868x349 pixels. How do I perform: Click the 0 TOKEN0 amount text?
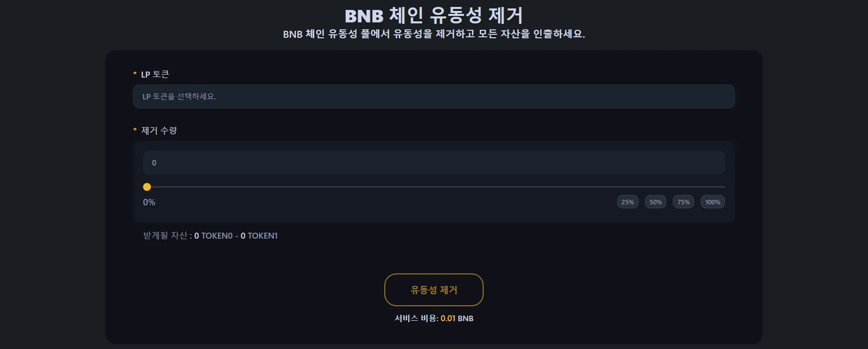click(x=214, y=236)
